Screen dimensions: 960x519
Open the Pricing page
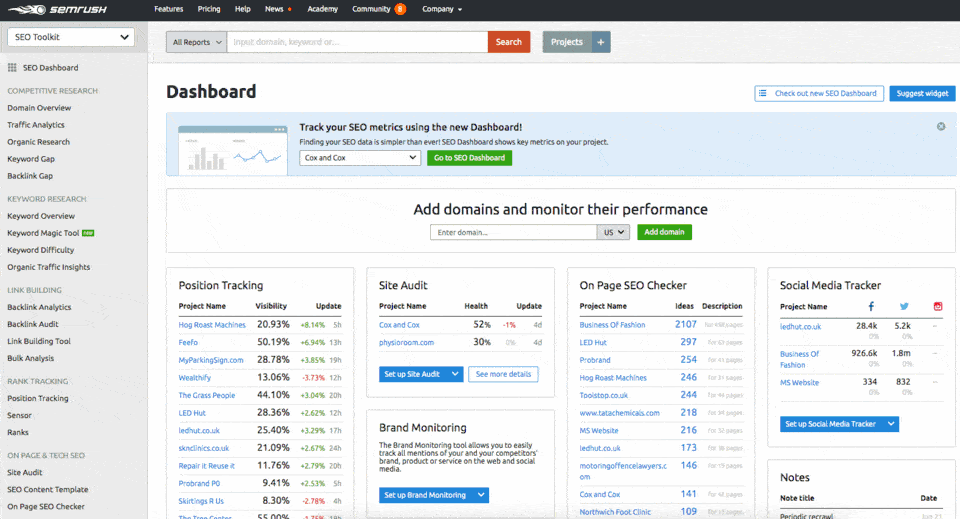[x=209, y=9]
